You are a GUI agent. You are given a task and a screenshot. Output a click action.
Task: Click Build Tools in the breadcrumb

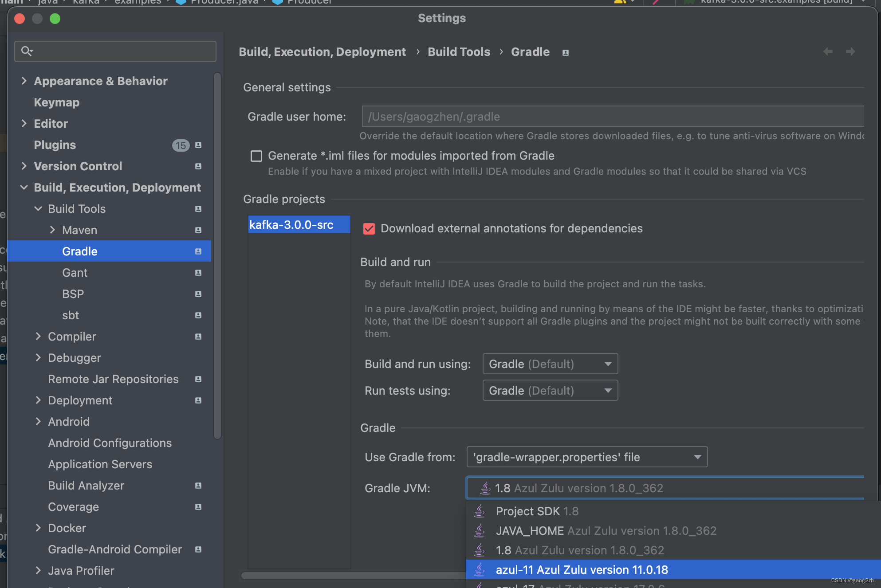(459, 52)
